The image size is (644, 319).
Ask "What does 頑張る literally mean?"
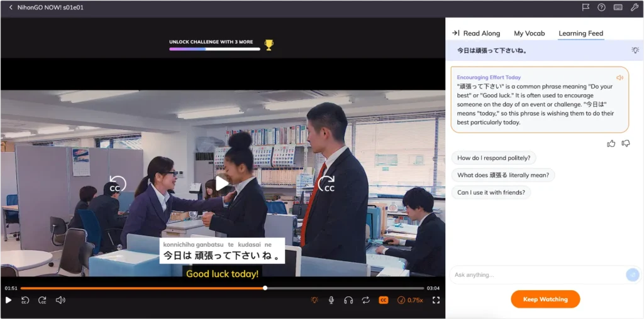coord(503,175)
